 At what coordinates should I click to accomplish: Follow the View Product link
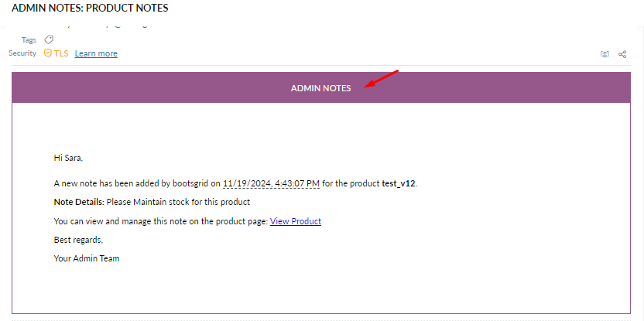pos(296,221)
